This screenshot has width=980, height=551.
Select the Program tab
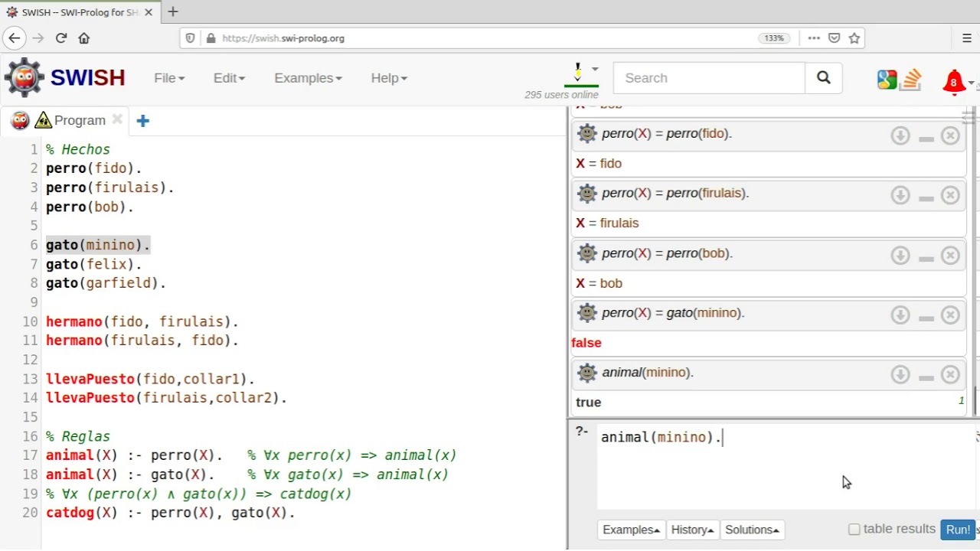coord(80,120)
